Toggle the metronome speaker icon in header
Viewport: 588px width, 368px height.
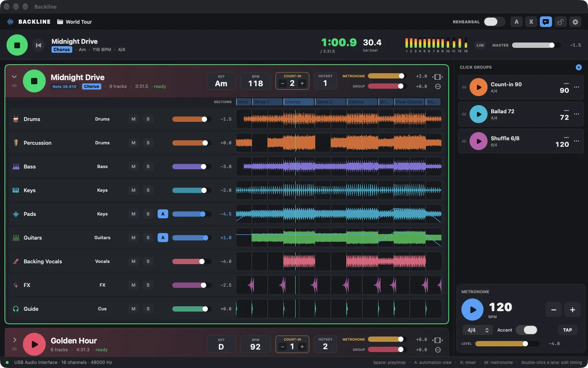(546, 22)
